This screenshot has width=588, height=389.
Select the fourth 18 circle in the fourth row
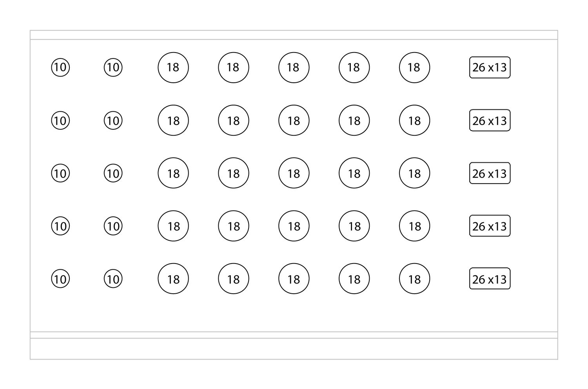354,226
